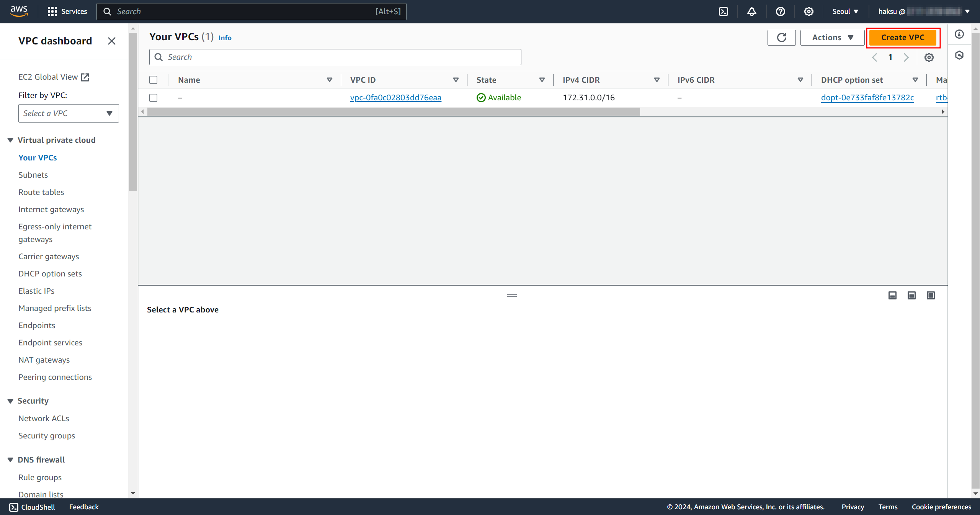Go to Subnets in sidebar
Viewport: 980px width, 515px height.
(x=33, y=175)
